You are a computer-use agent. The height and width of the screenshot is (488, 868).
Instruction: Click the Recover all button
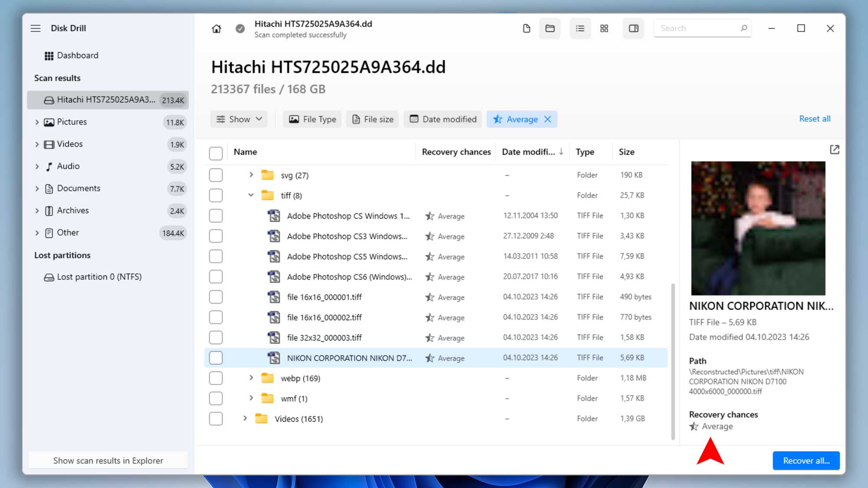click(806, 461)
